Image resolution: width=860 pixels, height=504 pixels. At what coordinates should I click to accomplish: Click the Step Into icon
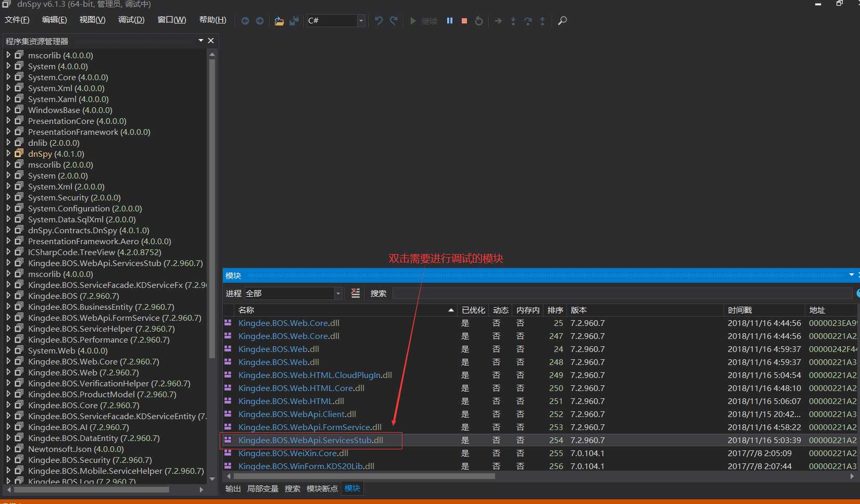click(513, 21)
